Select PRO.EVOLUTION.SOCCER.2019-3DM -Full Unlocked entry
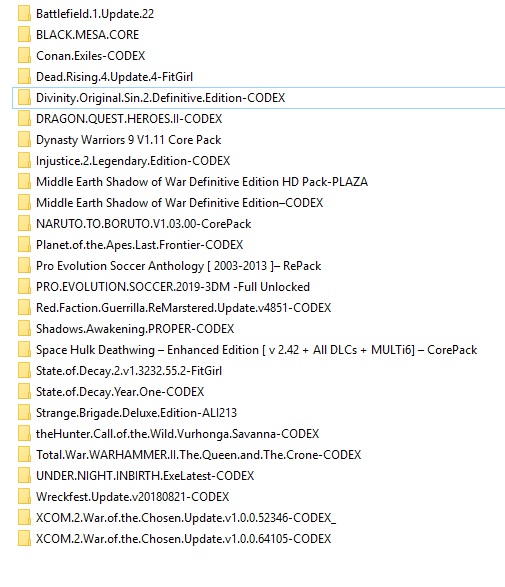The image size is (505, 587). (173, 287)
